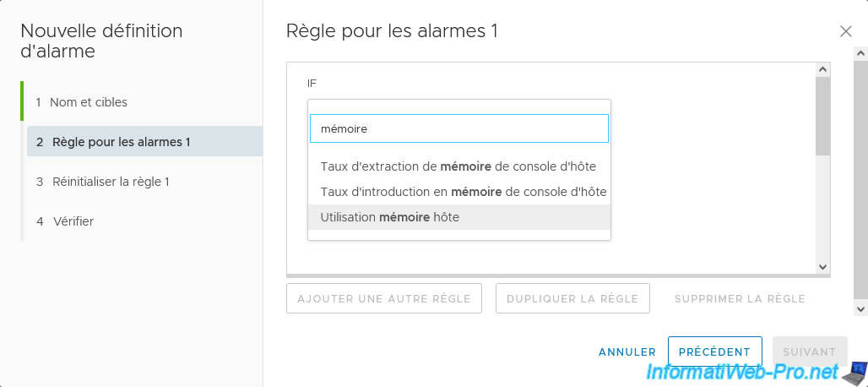Click the Suivant button
Image resolution: width=868 pixels, height=387 pixels.
click(810, 352)
